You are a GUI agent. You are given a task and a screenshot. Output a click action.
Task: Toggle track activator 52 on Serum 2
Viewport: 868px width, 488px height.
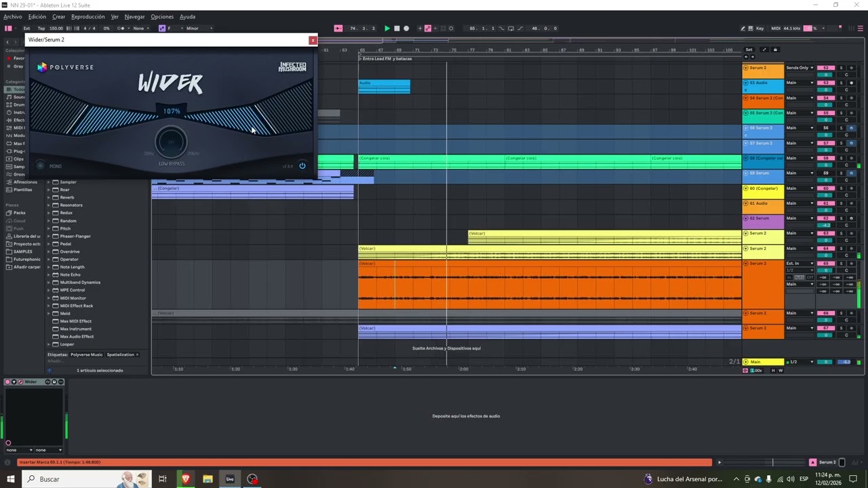click(x=826, y=68)
